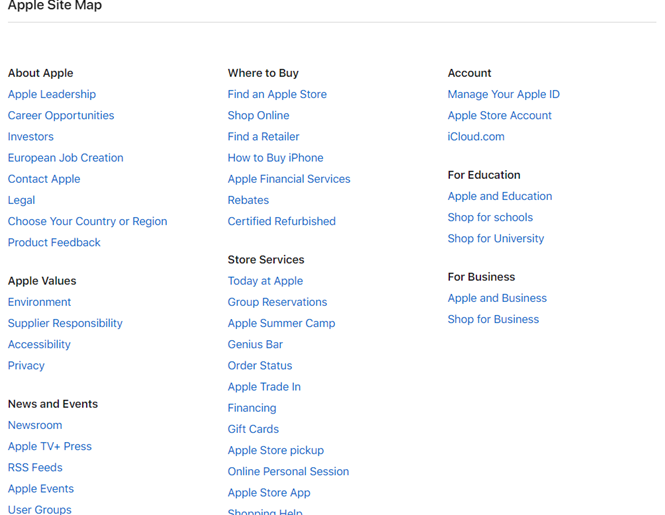The image size is (665, 515).
Task: Check the Order Status link
Action: click(x=260, y=366)
